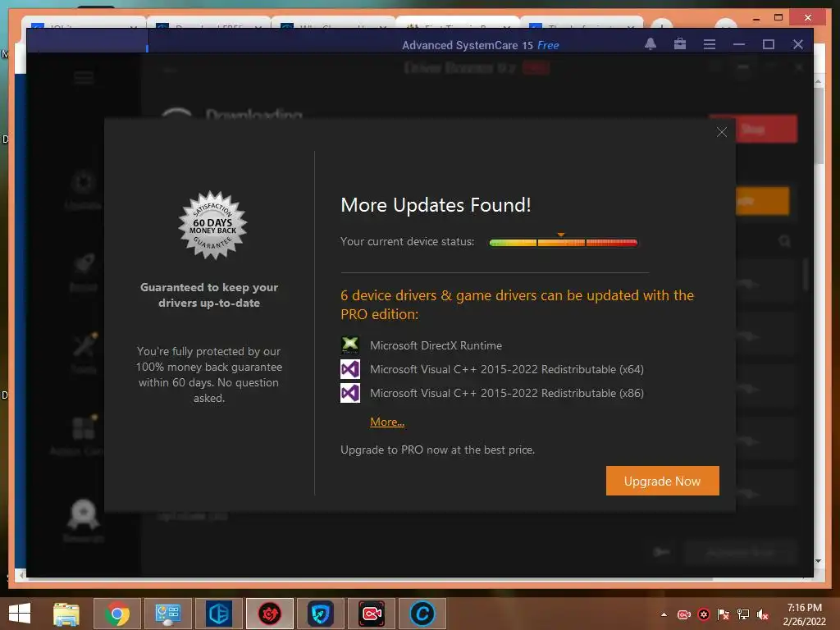
Task: Click the Microsoft DirectX Runtime icon
Action: tap(350, 345)
